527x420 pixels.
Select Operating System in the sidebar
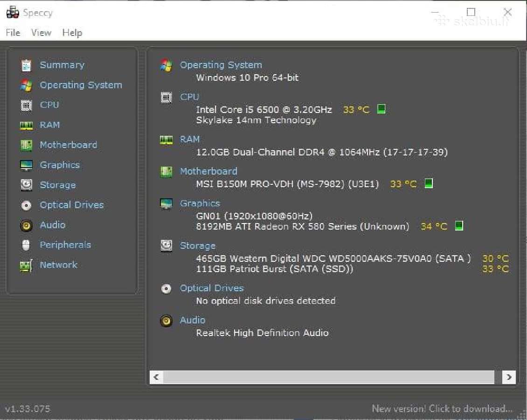pos(81,85)
